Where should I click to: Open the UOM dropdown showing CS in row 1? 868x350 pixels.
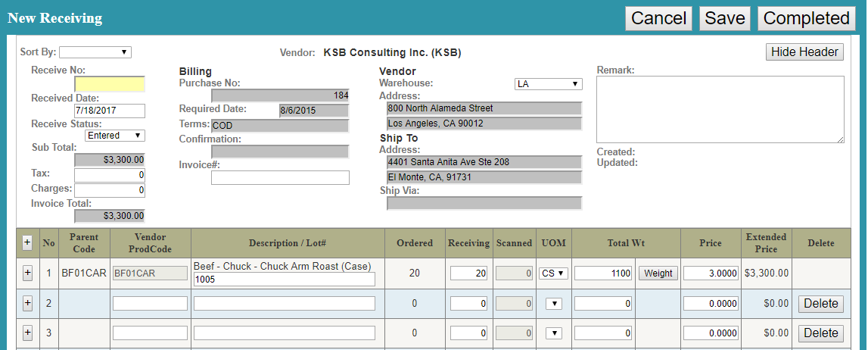pos(554,273)
